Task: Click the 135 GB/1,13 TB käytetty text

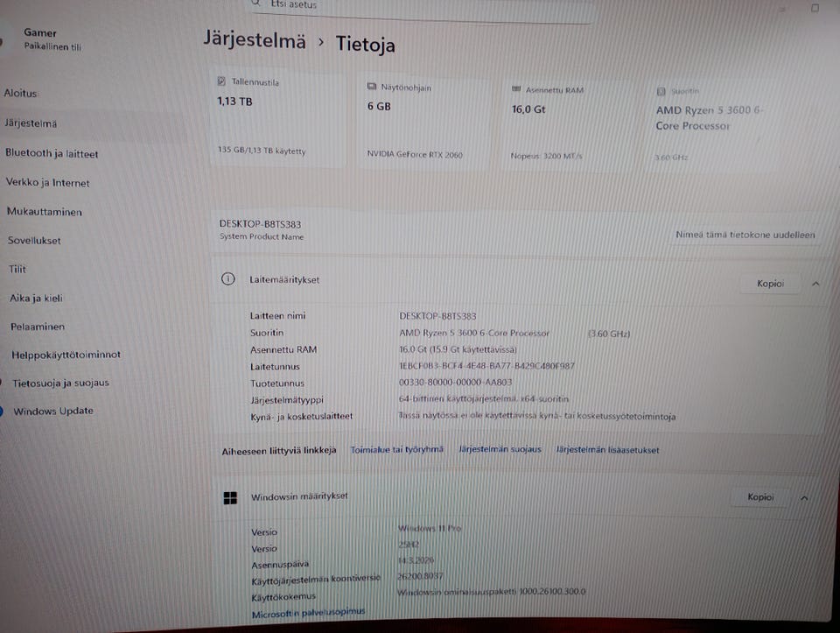Action: [x=262, y=151]
